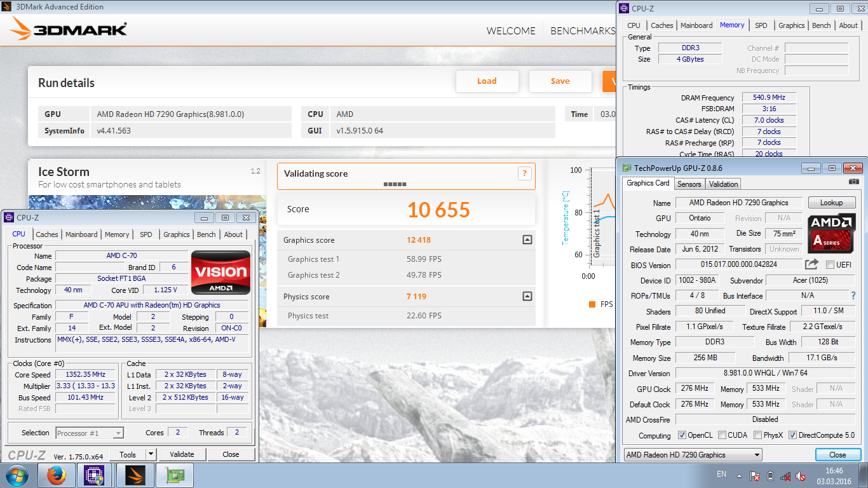Click the help icon in Validating score box

coord(524,173)
